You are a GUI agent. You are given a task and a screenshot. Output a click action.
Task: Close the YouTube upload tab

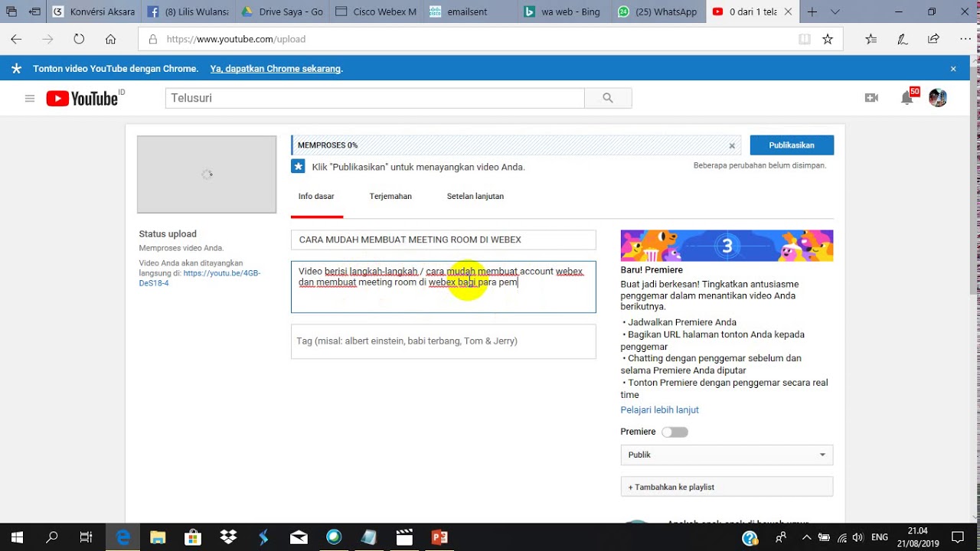(788, 11)
